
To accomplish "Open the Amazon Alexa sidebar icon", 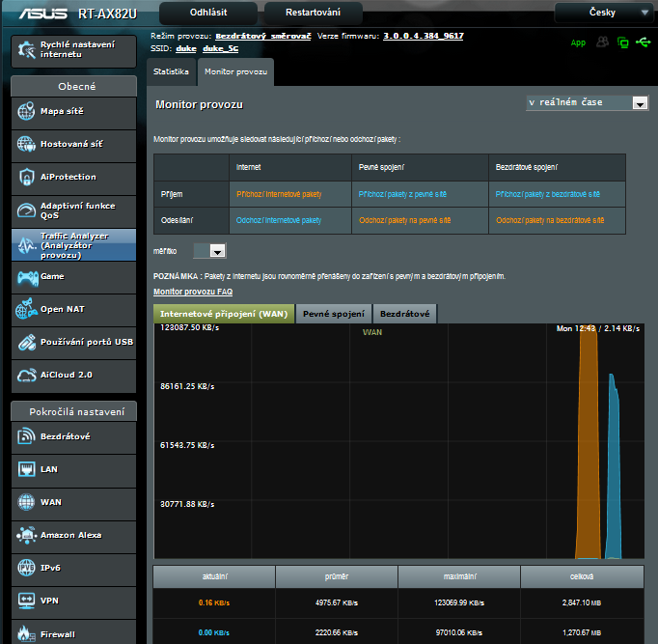I will pyautogui.click(x=26, y=535).
